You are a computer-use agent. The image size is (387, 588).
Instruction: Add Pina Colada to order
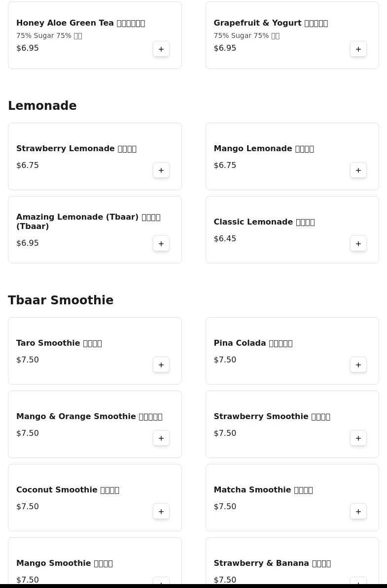pos(358,365)
